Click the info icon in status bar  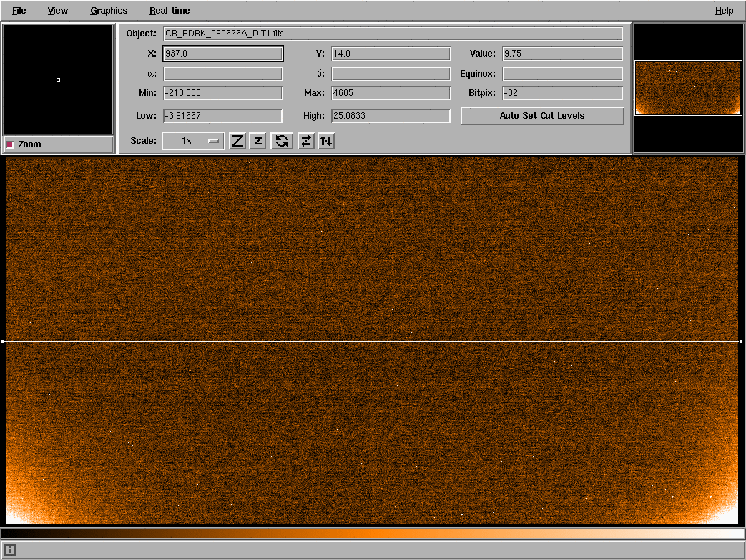pyautogui.click(x=10, y=551)
